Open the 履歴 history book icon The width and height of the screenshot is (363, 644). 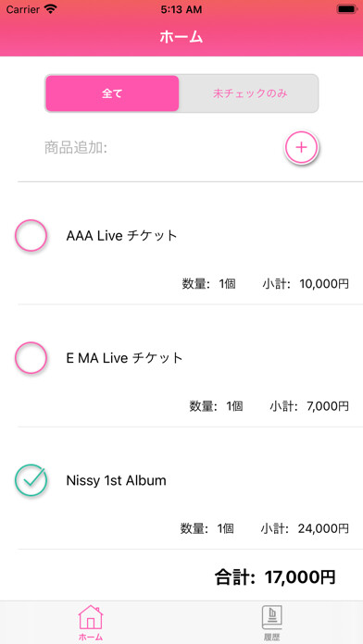[x=271, y=623]
